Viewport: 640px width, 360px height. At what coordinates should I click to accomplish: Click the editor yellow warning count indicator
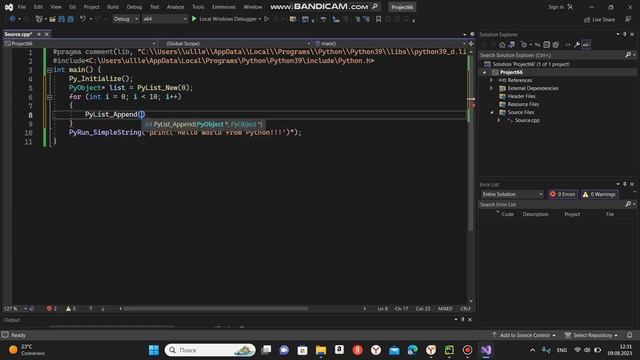tap(71, 309)
